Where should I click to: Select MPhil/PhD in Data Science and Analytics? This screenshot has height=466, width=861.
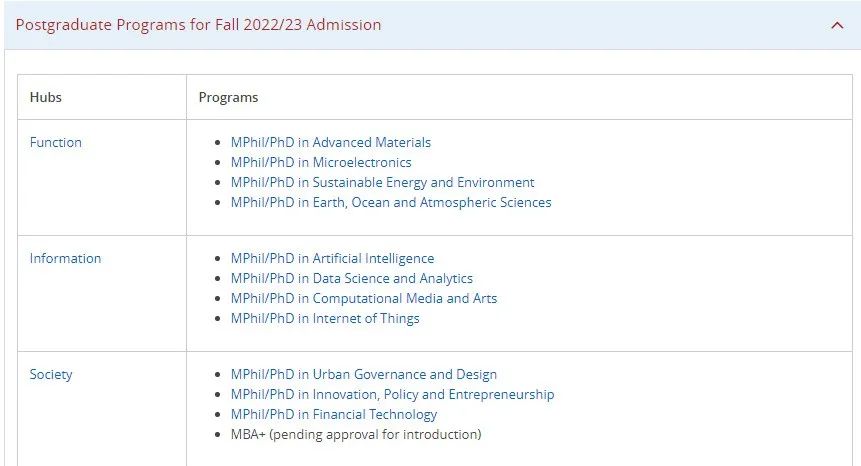(x=352, y=278)
